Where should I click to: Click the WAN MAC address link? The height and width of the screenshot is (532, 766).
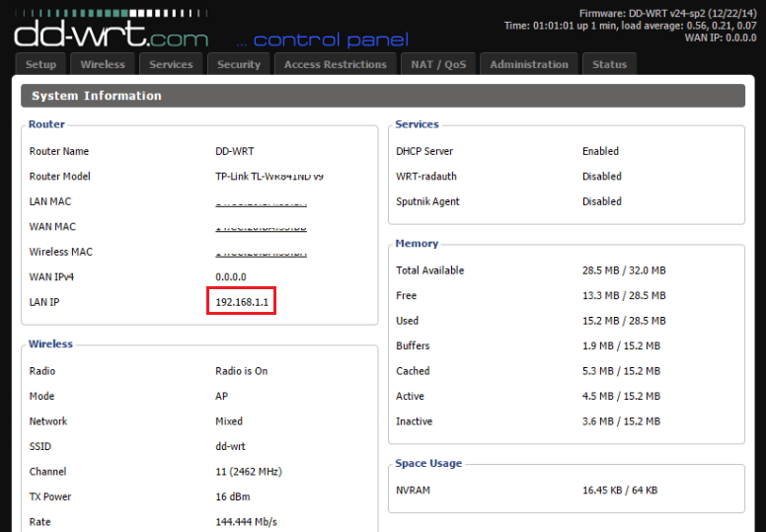click(x=261, y=227)
